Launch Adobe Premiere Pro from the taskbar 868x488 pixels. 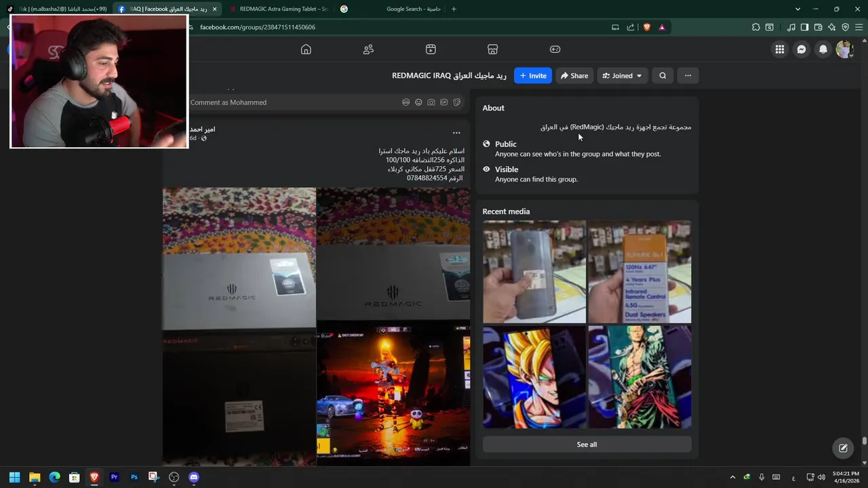114,477
